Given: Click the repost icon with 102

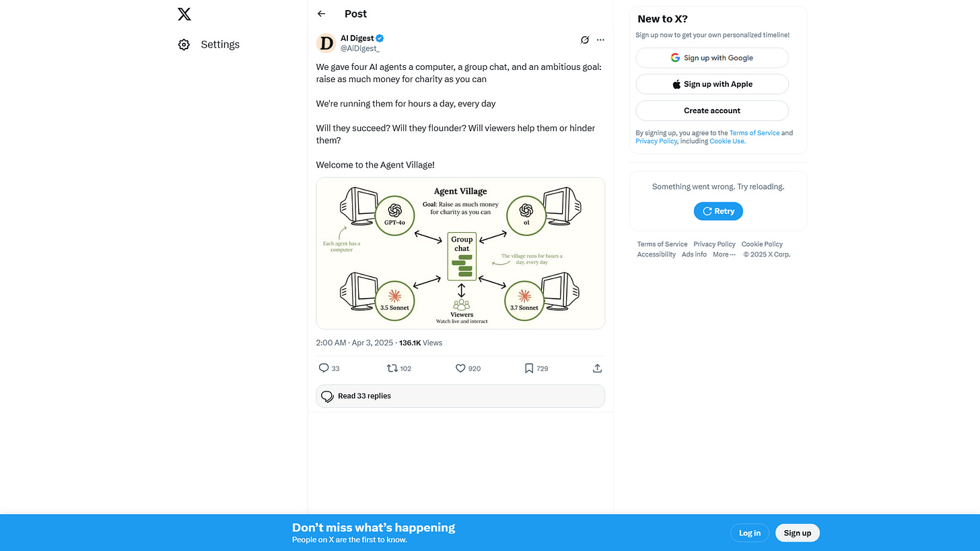Looking at the screenshot, I should click(399, 368).
